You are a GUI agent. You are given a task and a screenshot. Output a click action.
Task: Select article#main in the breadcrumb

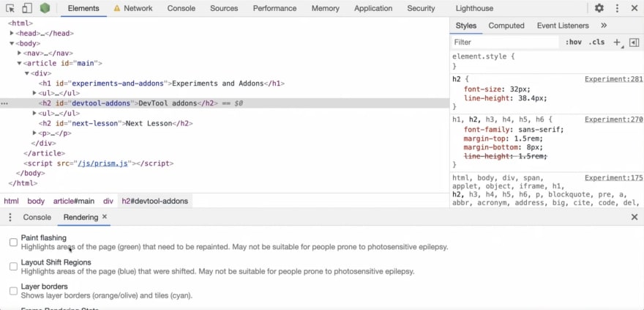tap(74, 201)
